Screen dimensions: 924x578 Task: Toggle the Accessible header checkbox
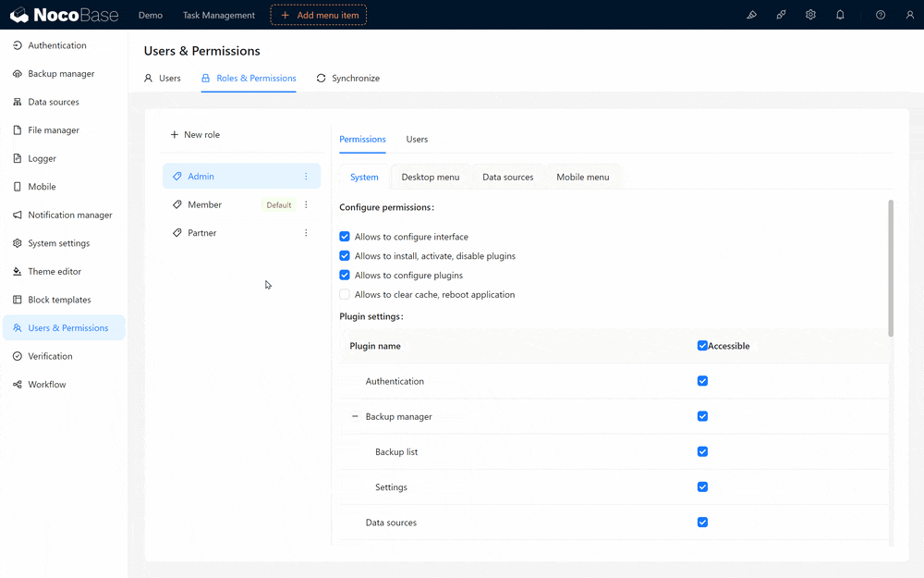coord(702,346)
